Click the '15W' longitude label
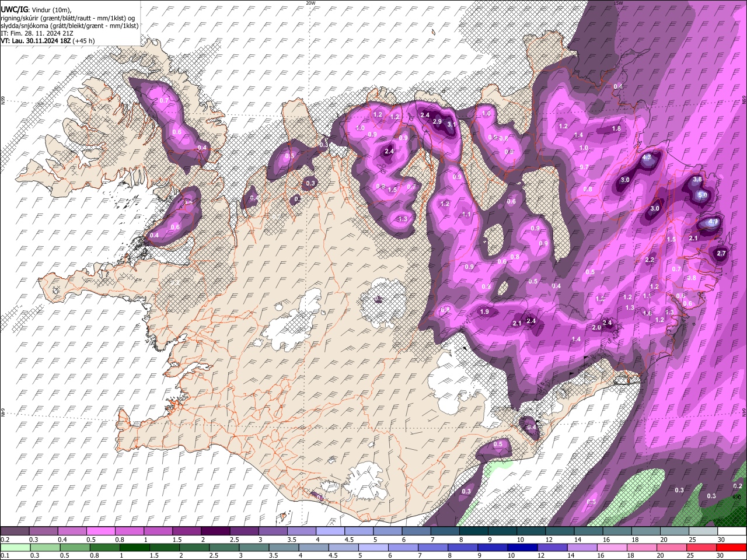747x560 pixels. click(x=618, y=3)
